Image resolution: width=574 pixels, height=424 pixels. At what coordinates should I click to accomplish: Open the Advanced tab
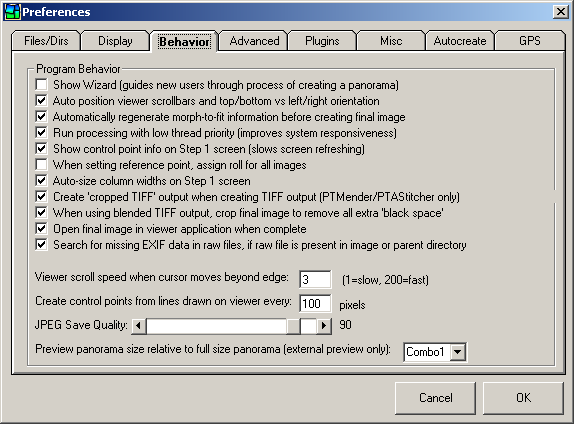pyautogui.click(x=254, y=41)
